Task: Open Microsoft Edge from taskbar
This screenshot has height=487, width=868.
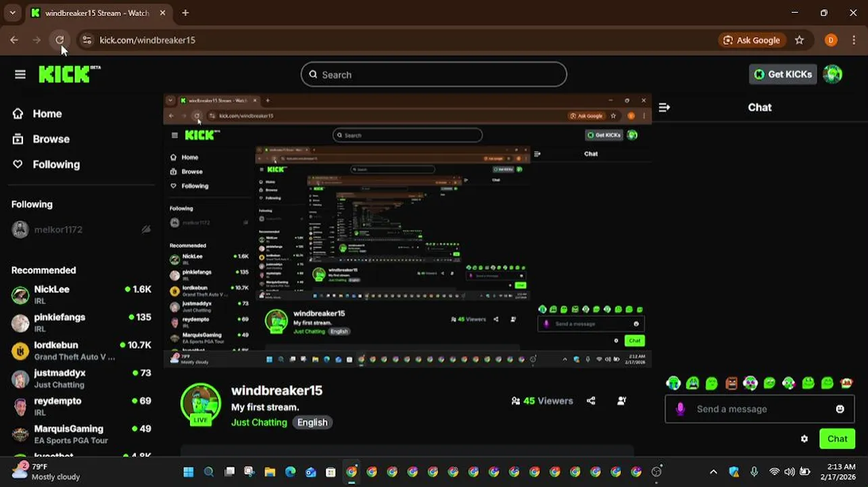Action: [x=290, y=472]
